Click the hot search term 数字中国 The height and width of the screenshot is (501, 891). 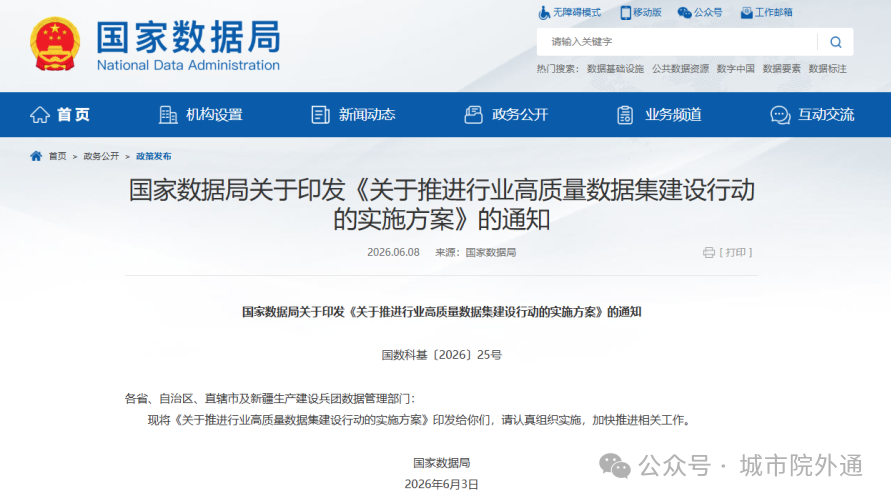coord(736,69)
